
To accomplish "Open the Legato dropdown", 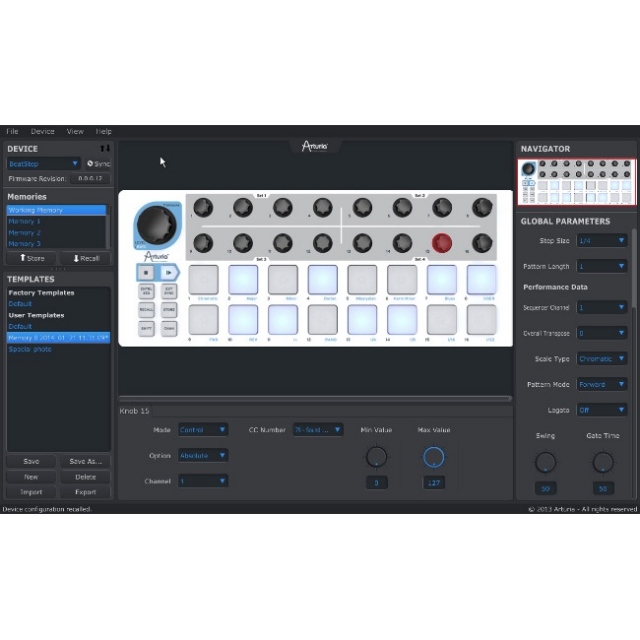I will pyautogui.click(x=602, y=410).
